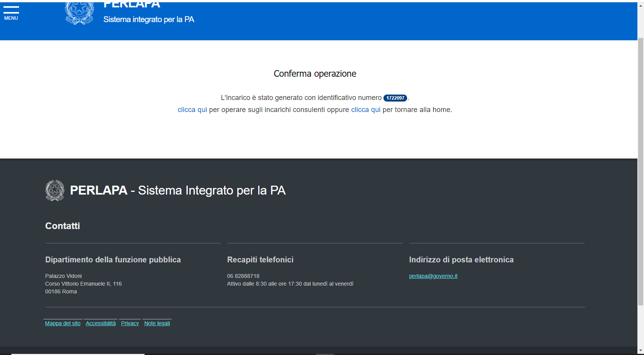The image size is (644, 355).
Task: Click the 'Conferma operazione' heading
Action: 315,74
